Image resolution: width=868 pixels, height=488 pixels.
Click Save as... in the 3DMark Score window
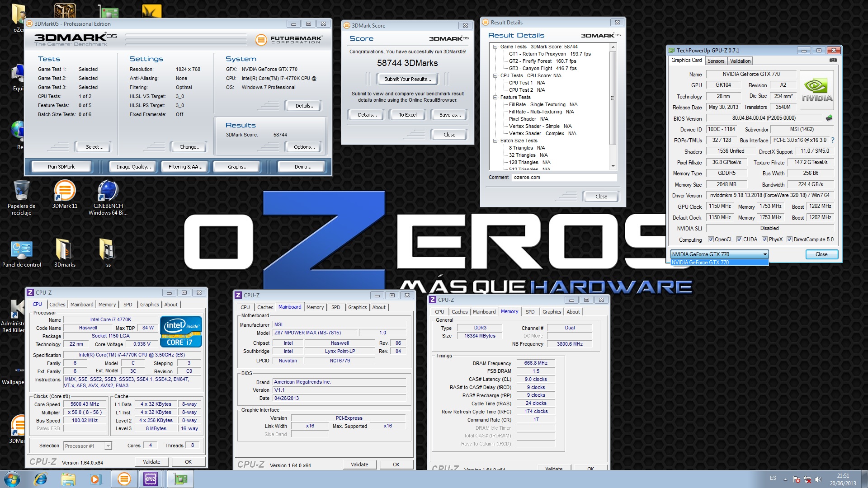click(x=450, y=115)
